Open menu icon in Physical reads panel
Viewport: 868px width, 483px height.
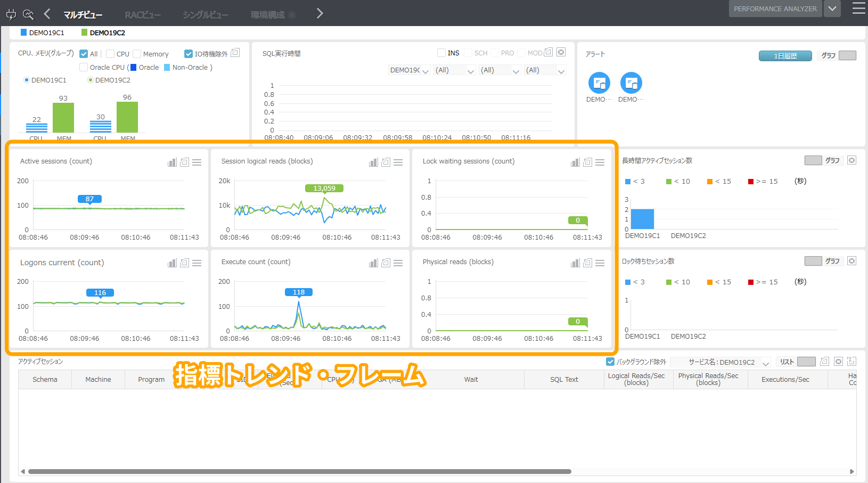(600, 263)
